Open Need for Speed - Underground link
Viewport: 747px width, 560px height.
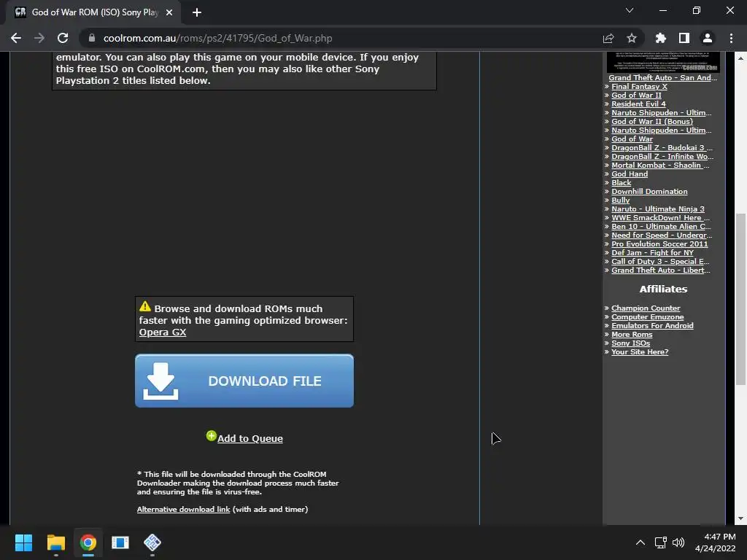[662, 235]
